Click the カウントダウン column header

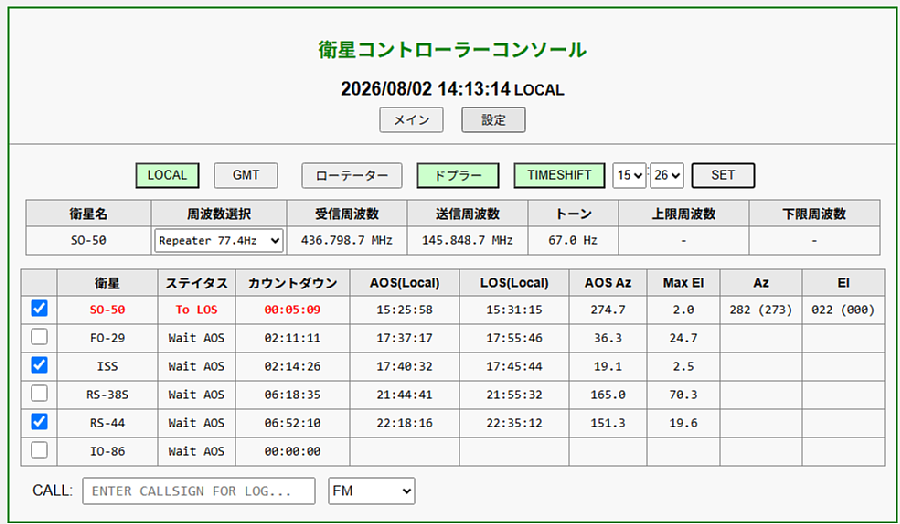tap(292, 283)
